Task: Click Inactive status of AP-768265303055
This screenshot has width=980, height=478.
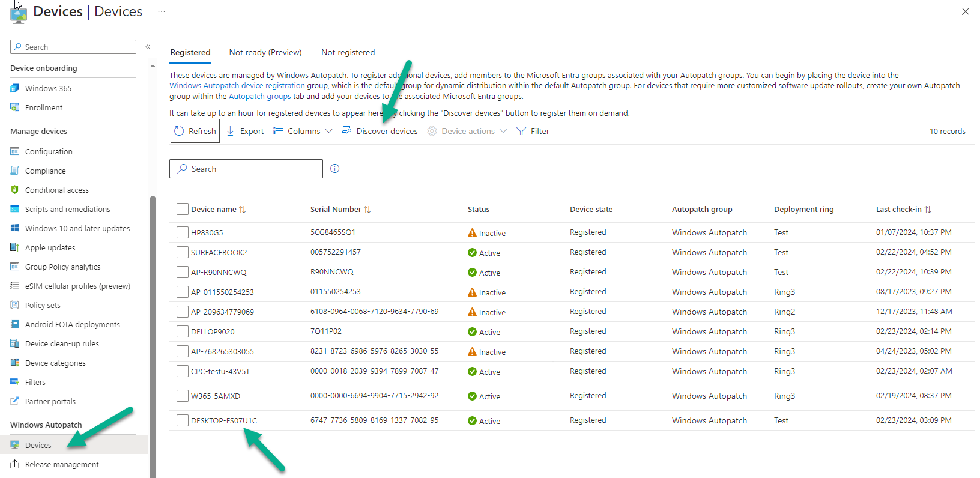Action: [x=486, y=352]
